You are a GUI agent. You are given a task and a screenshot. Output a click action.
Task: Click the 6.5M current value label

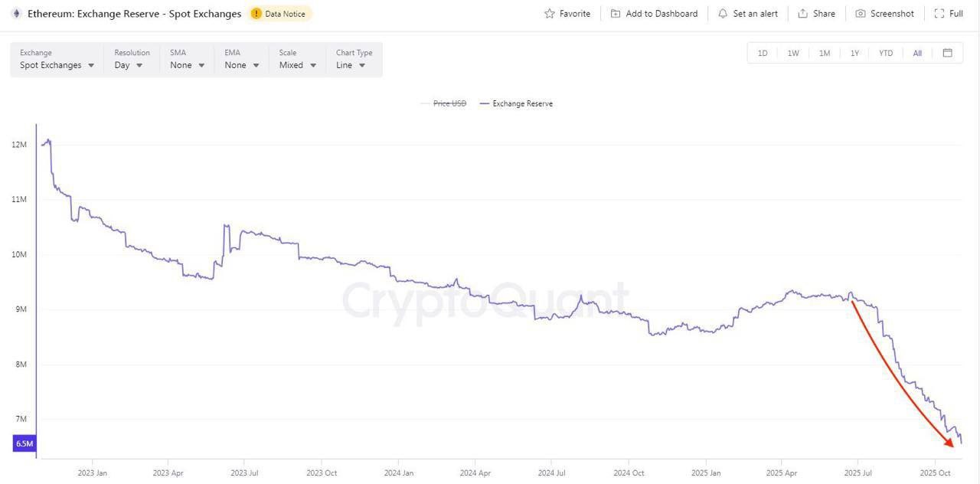[x=24, y=443]
